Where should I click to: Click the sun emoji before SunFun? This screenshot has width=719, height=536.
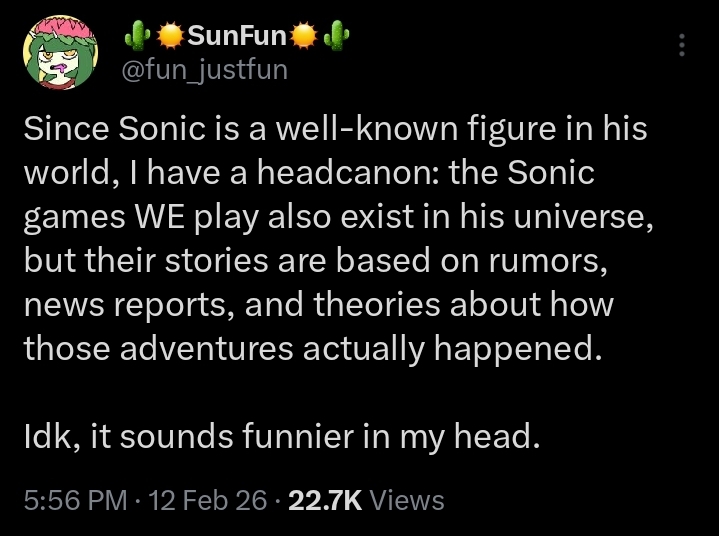[171, 38]
